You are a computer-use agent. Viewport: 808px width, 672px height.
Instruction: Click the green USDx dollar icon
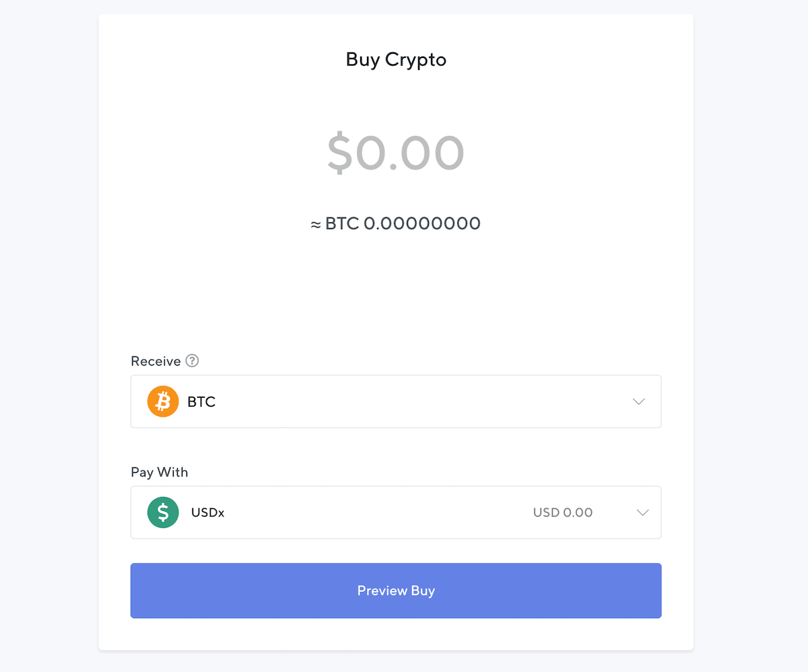(163, 512)
